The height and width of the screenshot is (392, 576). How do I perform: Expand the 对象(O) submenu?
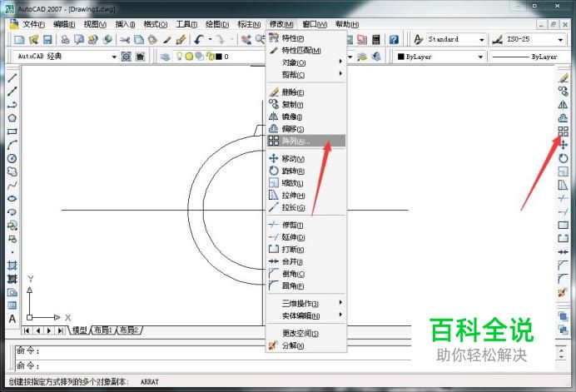[x=306, y=62]
